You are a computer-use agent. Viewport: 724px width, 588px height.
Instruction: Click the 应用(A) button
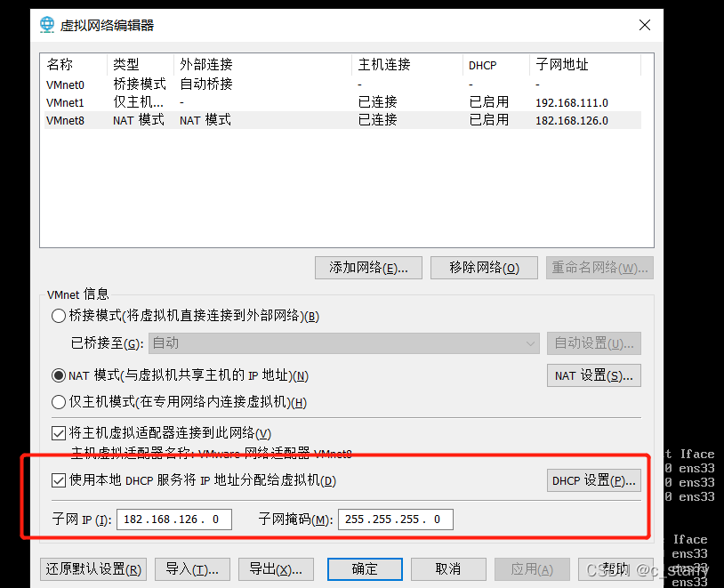pos(532,569)
